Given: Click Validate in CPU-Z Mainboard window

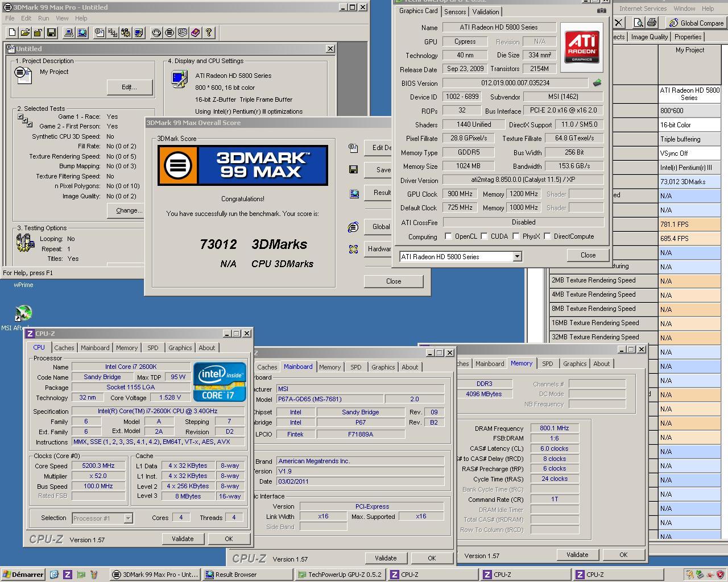Looking at the screenshot, I should [386, 558].
